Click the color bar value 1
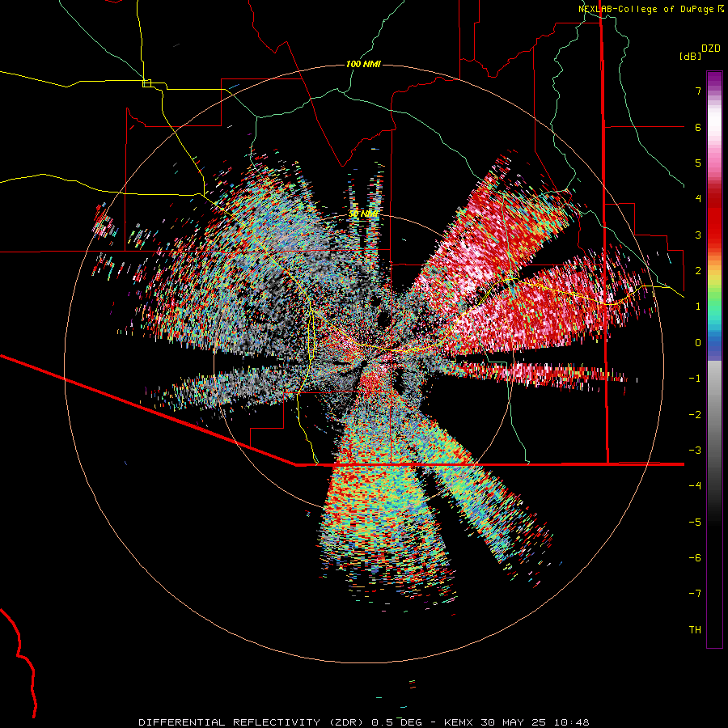This screenshot has height=728, width=728. (698, 307)
